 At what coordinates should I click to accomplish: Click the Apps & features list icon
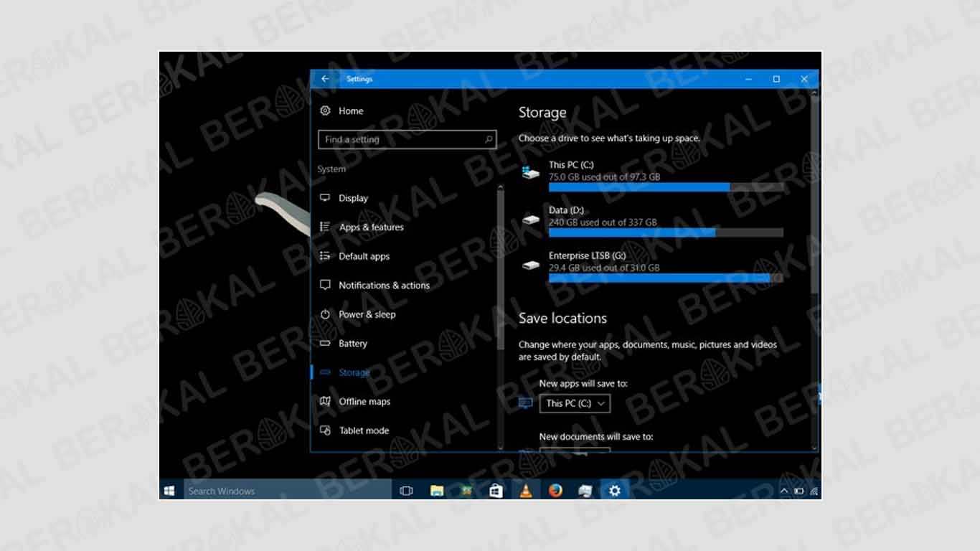[325, 227]
